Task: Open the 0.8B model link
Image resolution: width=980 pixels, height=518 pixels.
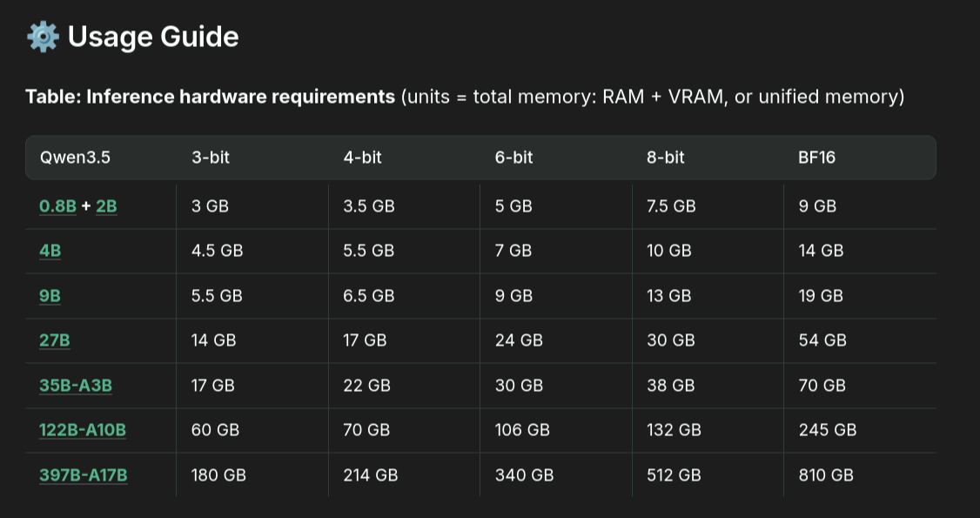Action: point(57,206)
